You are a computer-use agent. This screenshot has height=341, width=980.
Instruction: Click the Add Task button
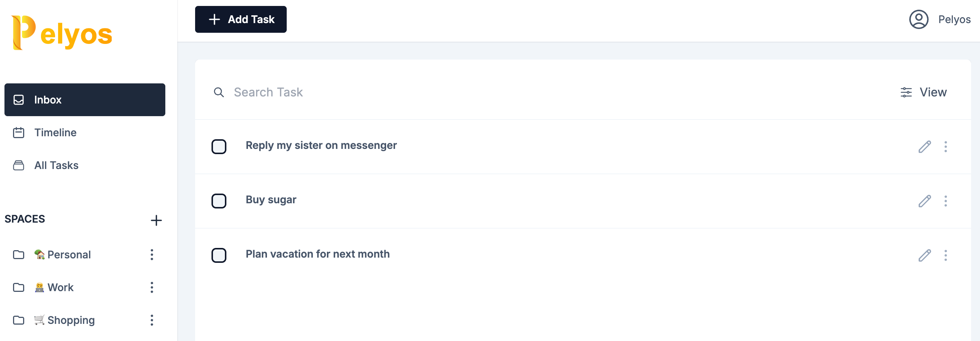[241, 19]
